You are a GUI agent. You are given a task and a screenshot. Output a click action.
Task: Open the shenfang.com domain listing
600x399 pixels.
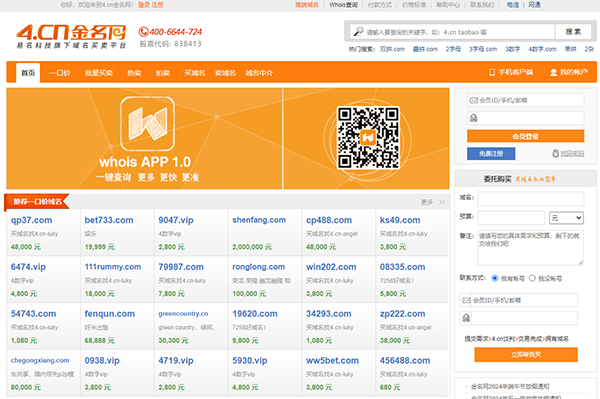point(259,220)
